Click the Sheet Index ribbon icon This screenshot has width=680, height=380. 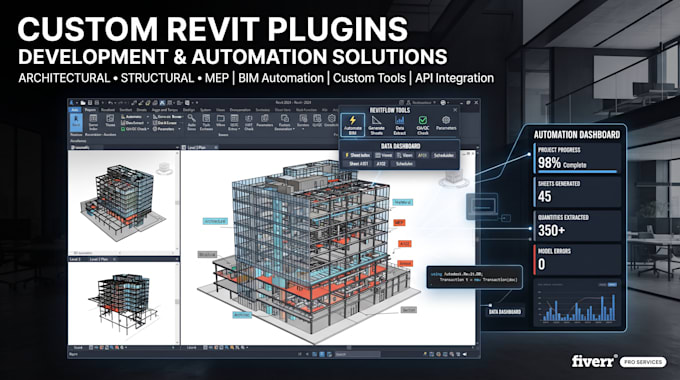click(93, 123)
